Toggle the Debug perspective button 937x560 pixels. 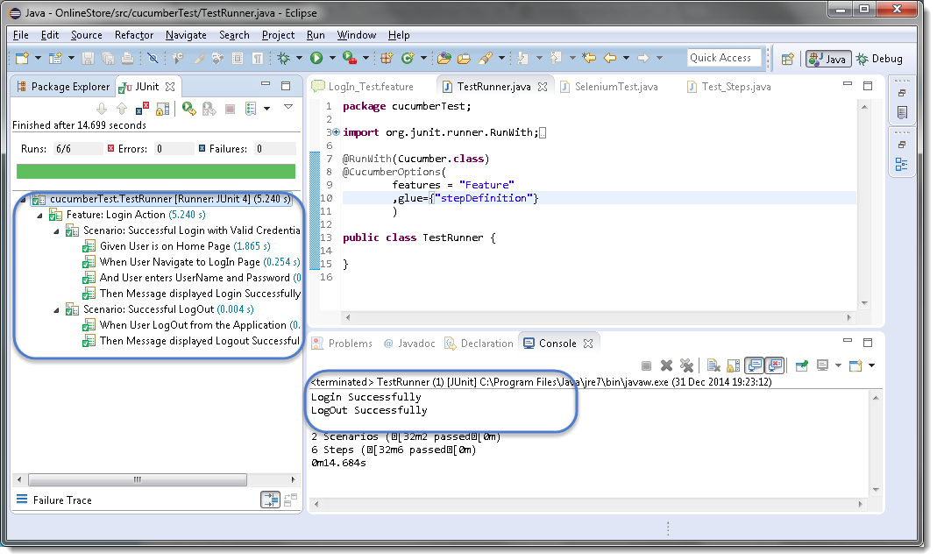879,59
